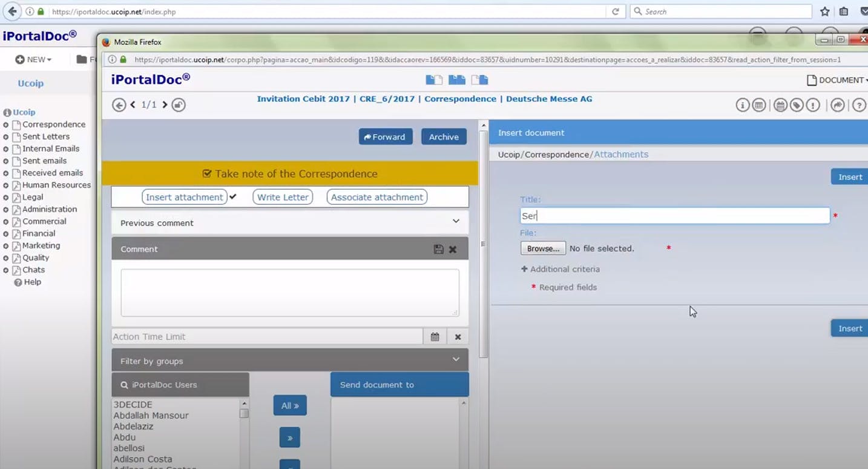Open Received emails in sidebar tree

[53, 173]
